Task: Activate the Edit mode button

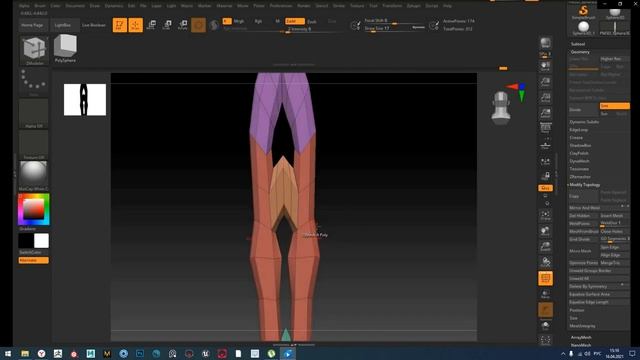Action: tap(120, 25)
